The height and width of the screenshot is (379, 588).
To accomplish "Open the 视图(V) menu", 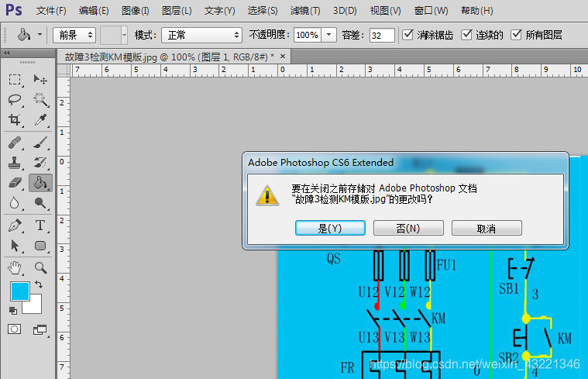I will coord(385,11).
